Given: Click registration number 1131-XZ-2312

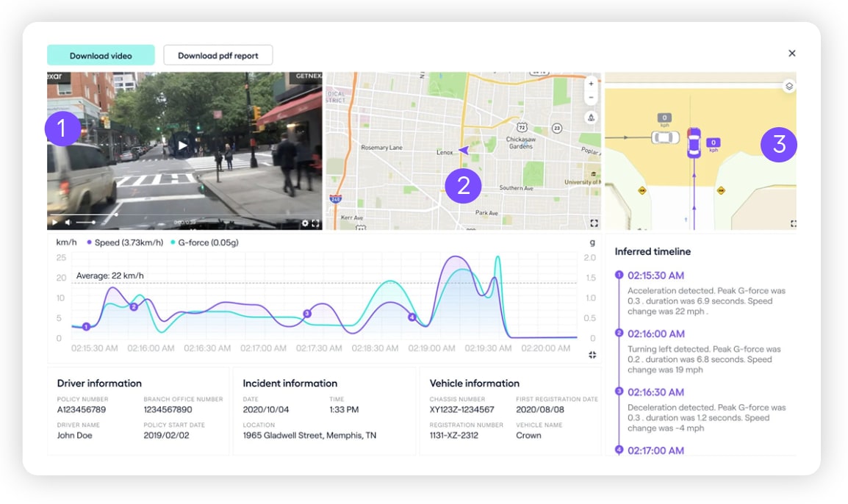Looking at the screenshot, I should pyautogui.click(x=453, y=436).
